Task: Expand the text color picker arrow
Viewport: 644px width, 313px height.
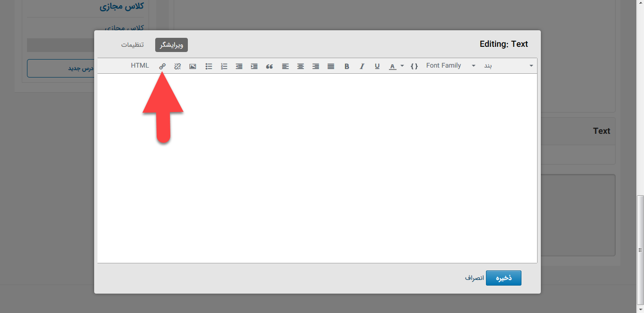Action: coord(402,66)
